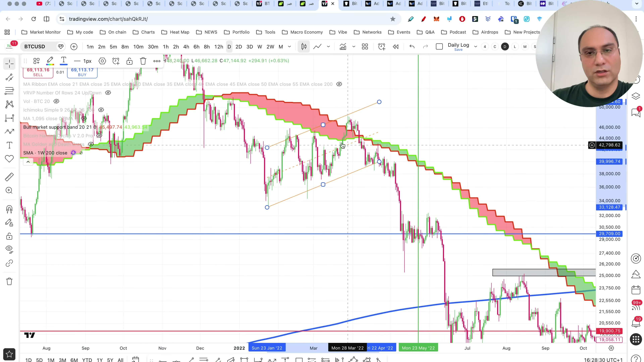Open the On chain bookmarks folder

click(113, 32)
